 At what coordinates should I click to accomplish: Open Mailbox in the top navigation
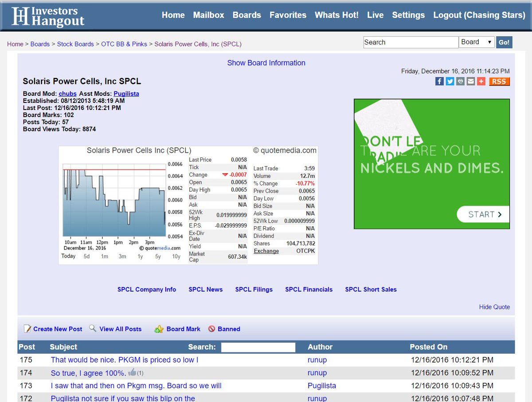(209, 15)
